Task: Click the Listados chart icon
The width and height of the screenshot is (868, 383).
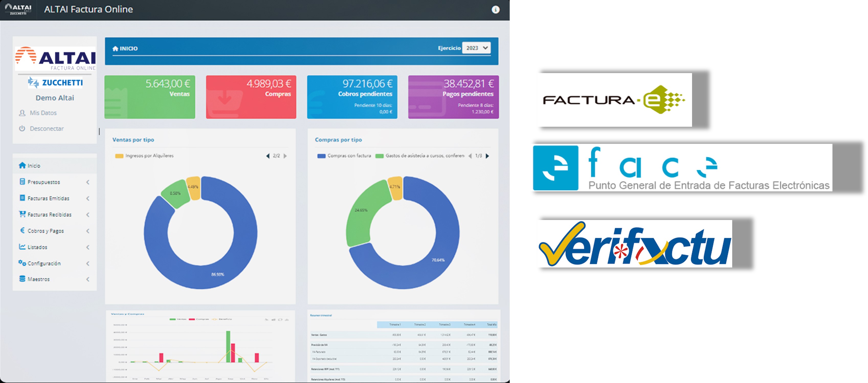Action: tap(22, 247)
